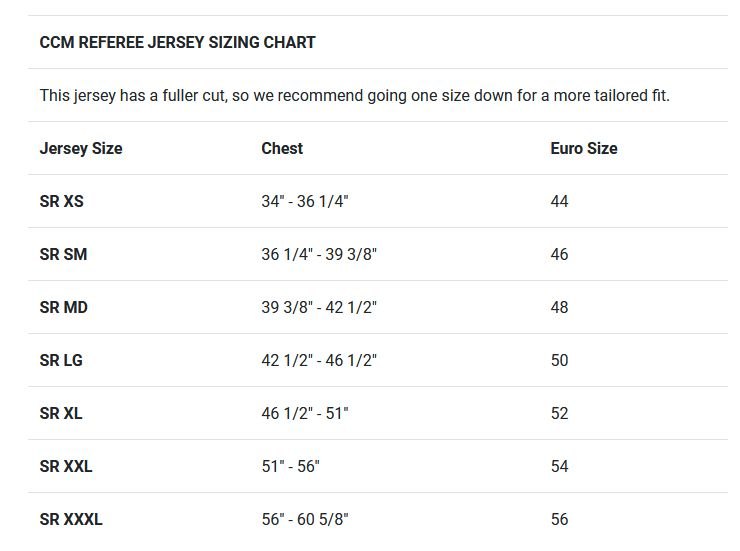
Task: Click the fuller cut recommendation sentence
Action: pos(354,96)
